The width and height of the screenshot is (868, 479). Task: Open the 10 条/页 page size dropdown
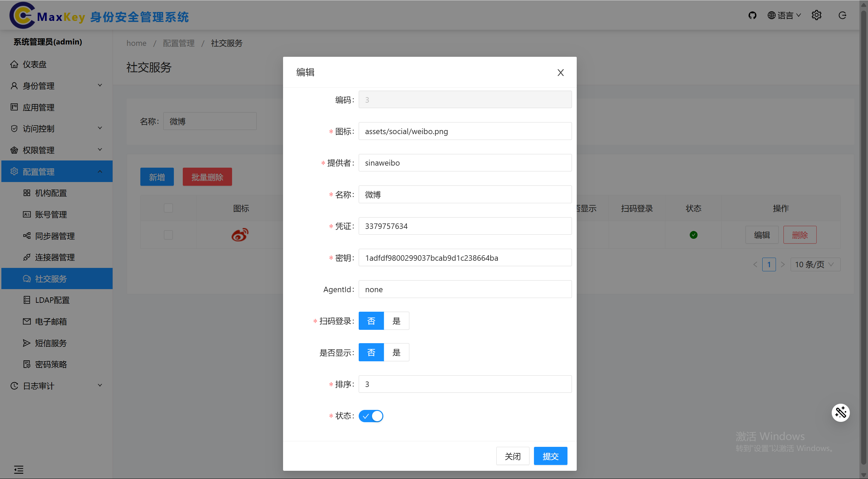815,264
